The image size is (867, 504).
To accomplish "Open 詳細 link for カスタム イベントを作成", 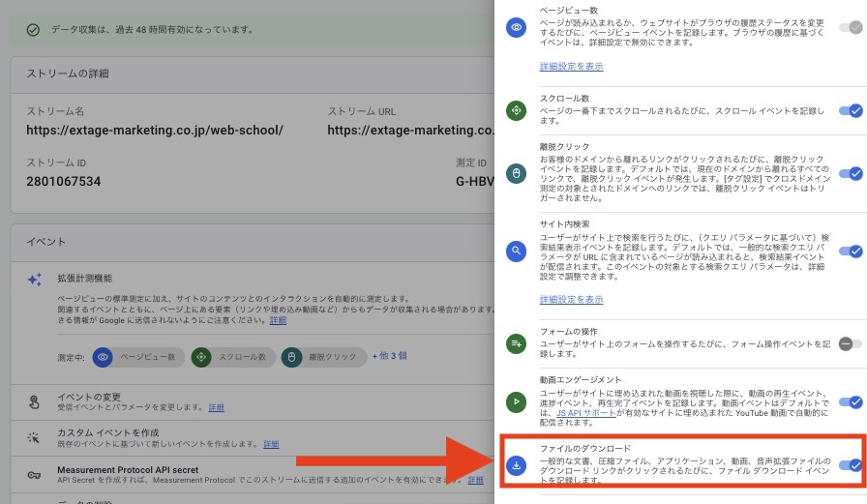I will [271, 444].
